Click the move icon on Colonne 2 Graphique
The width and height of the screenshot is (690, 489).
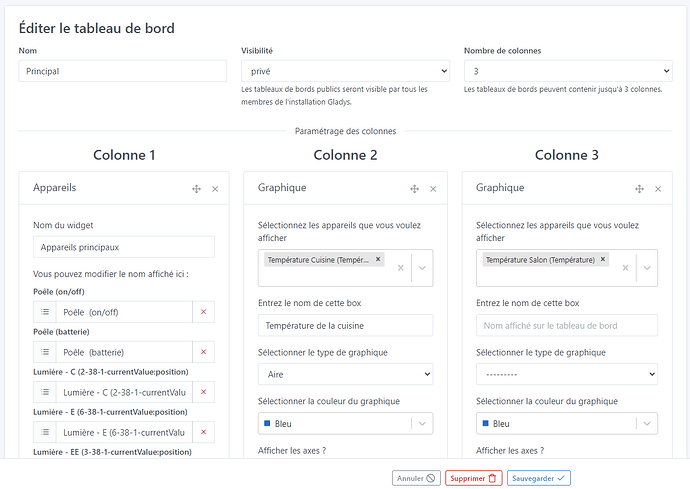pyautogui.click(x=414, y=188)
